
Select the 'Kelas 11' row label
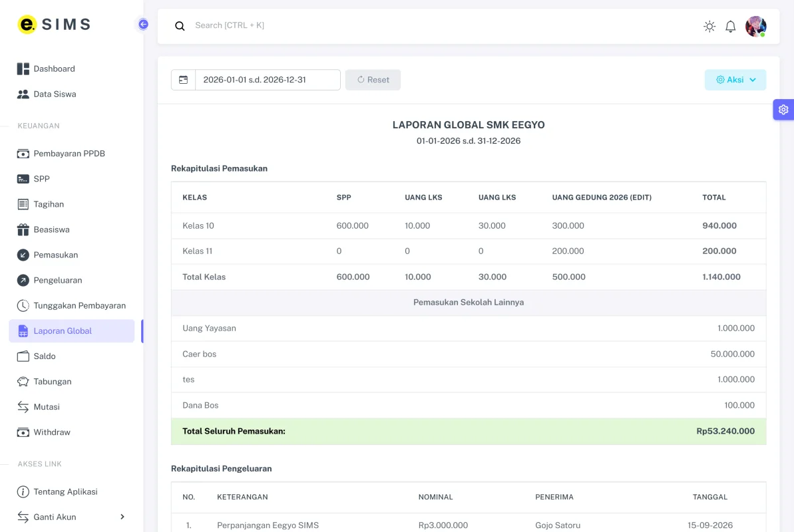tap(197, 251)
